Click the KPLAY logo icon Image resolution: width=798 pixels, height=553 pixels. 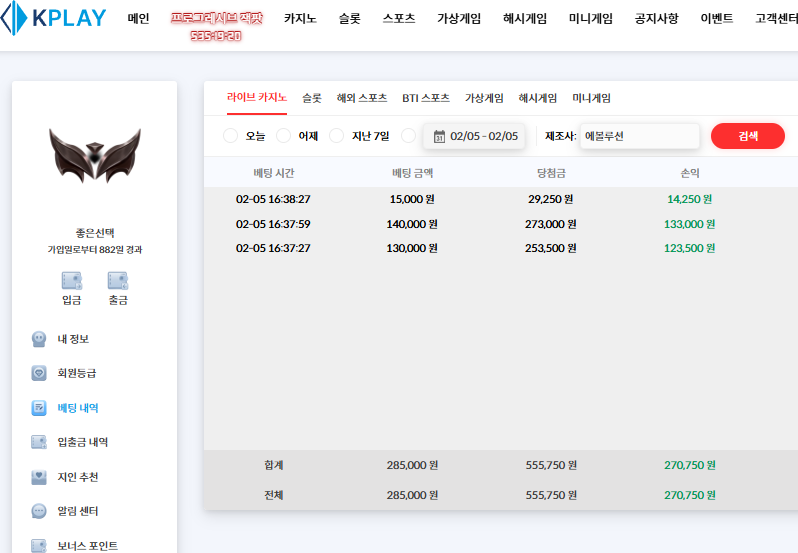point(14,18)
